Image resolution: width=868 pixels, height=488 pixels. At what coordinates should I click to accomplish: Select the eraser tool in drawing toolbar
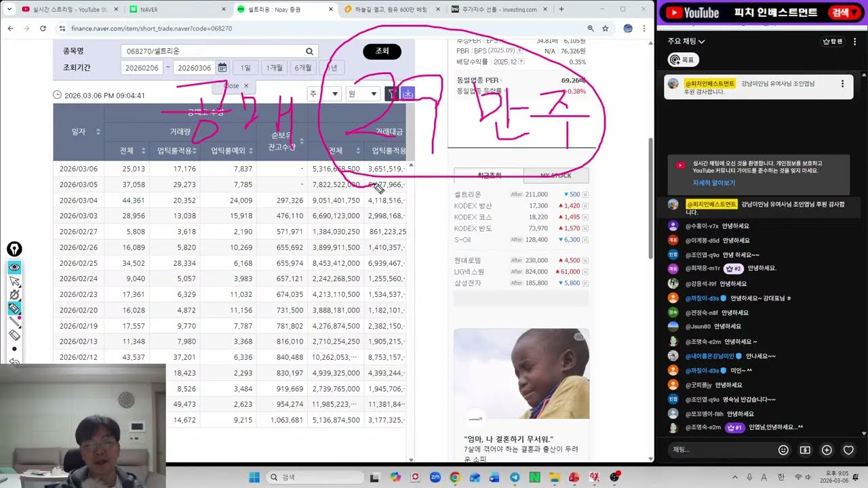14,335
